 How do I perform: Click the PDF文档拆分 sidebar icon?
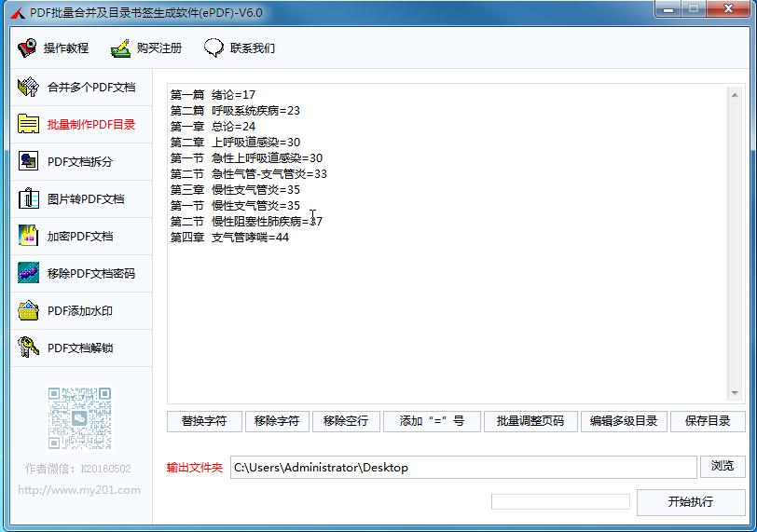click(x=29, y=161)
